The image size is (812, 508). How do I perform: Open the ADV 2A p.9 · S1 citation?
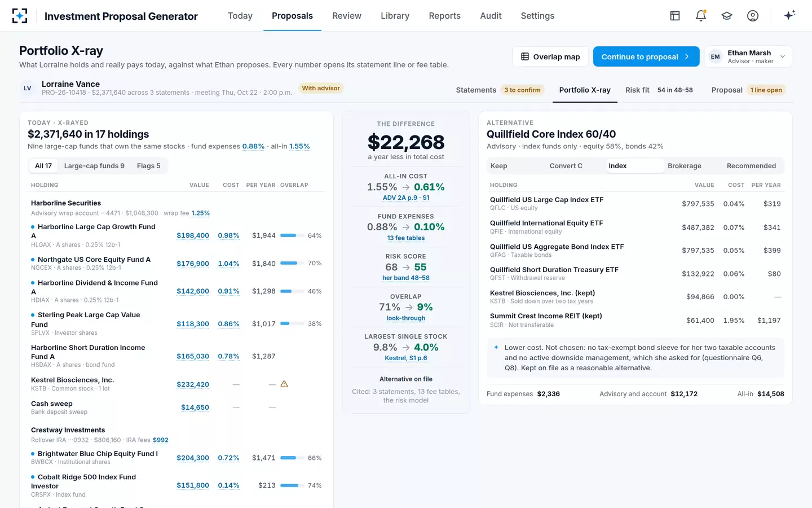pyautogui.click(x=406, y=198)
